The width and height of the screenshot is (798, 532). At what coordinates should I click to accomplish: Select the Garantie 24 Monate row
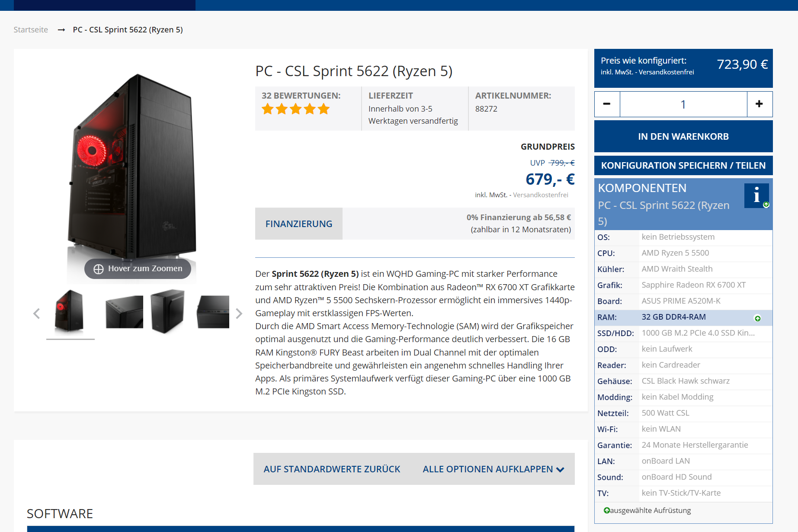click(683, 445)
